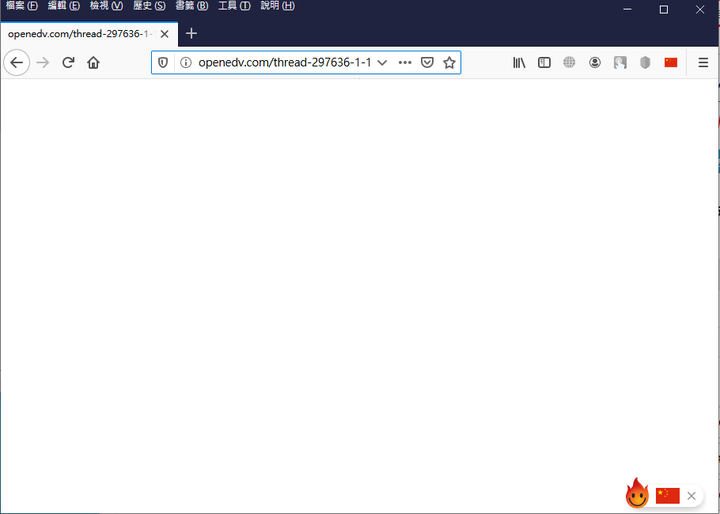Open the 檢視 (V) menu
Viewport: 720px width, 514px height.
106,6
